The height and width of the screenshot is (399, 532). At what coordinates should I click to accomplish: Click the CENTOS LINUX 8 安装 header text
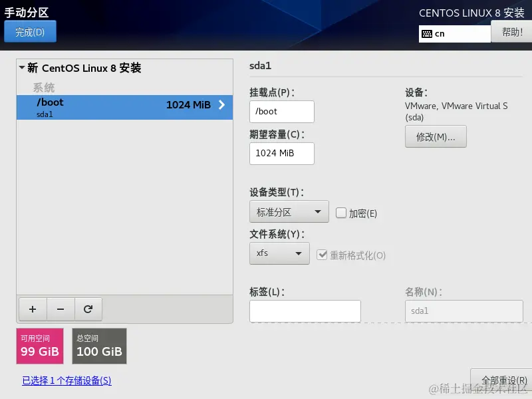[x=471, y=13]
